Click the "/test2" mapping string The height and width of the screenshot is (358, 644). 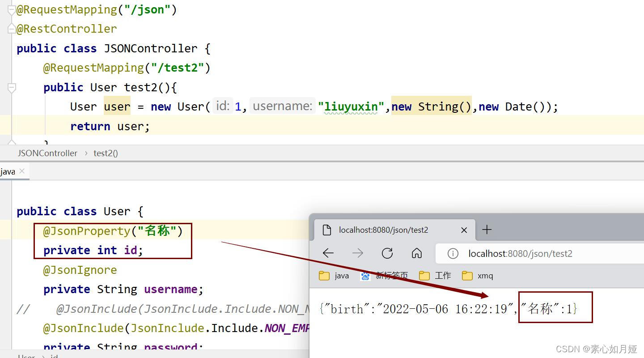click(178, 68)
